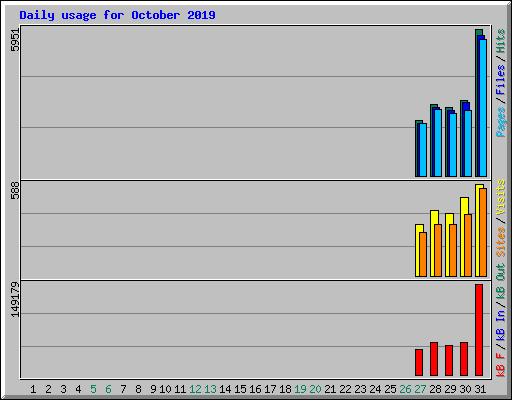The image size is (512, 400).
Task: Click day label 15 on x-axis
Action: pos(240,389)
